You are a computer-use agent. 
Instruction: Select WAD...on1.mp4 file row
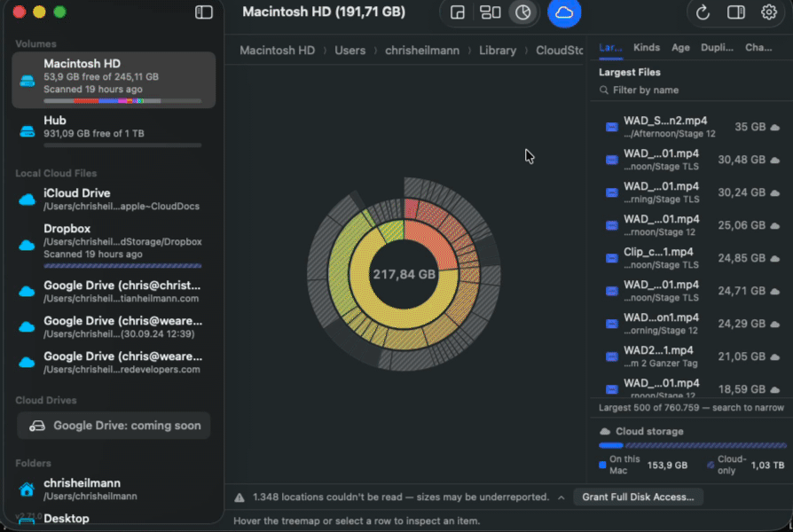click(692, 325)
